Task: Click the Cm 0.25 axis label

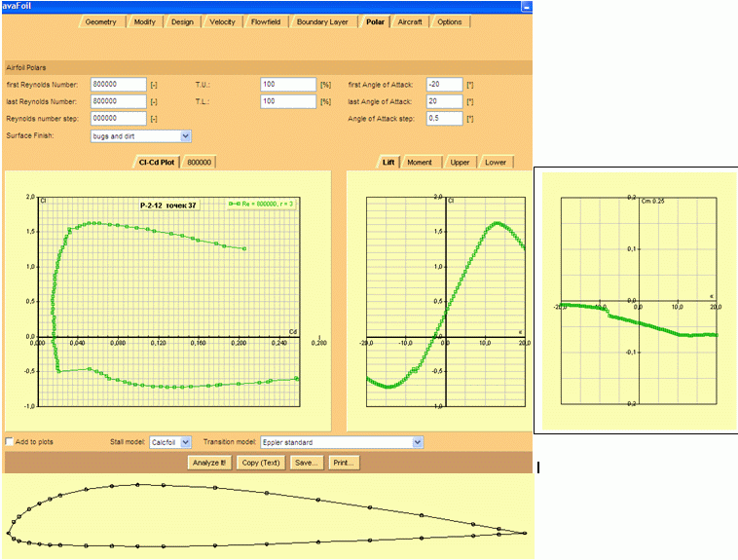Action: [x=653, y=201]
